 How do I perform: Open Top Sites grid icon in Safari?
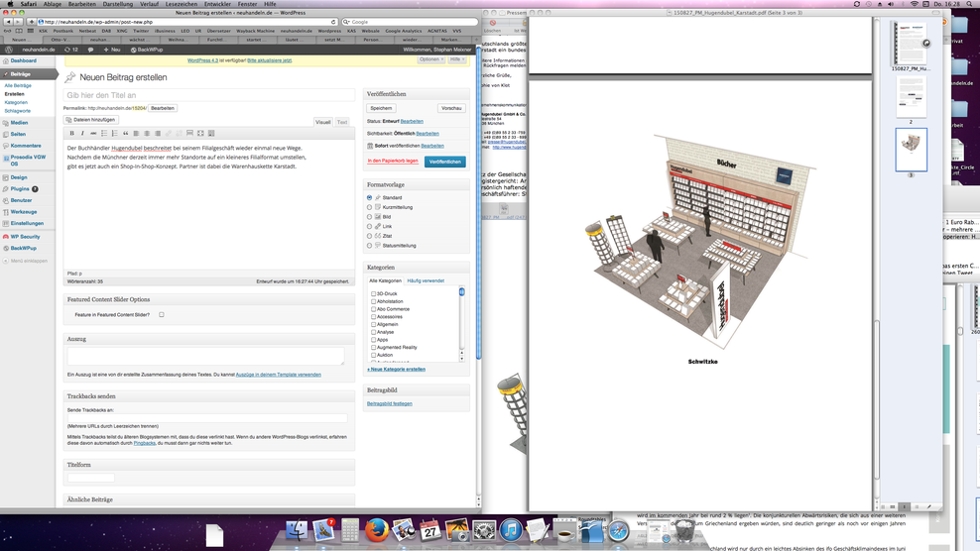pyautogui.click(x=30, y=31)
